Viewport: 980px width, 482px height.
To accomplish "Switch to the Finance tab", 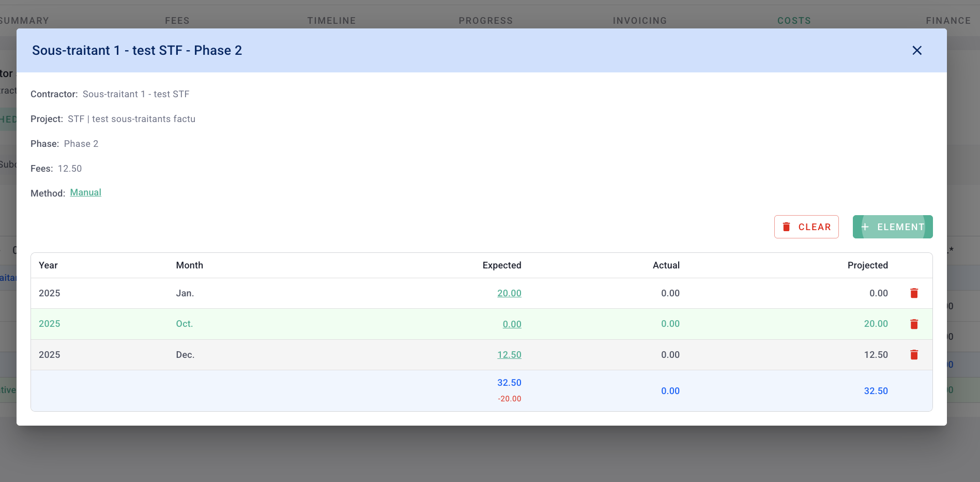I will [x=948, y=21].
